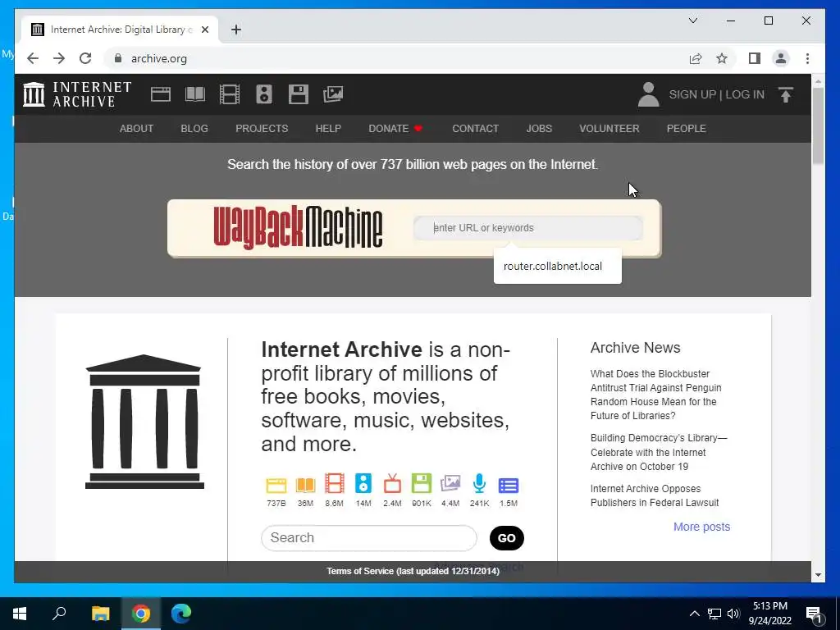
Task: Focus the Archive Search box
Action: click(x=368, y=538)
